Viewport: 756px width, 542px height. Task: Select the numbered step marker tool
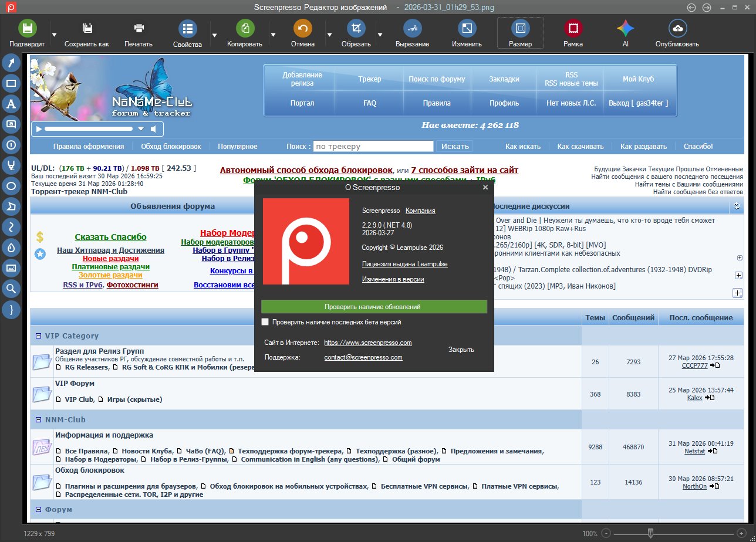click(11, 145)
